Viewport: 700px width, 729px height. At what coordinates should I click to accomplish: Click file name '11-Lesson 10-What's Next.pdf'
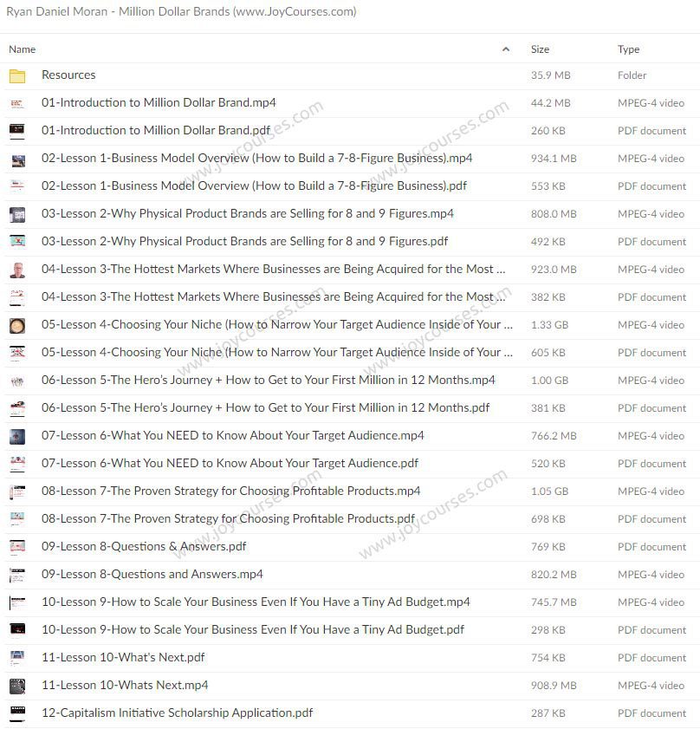[123, 657]
